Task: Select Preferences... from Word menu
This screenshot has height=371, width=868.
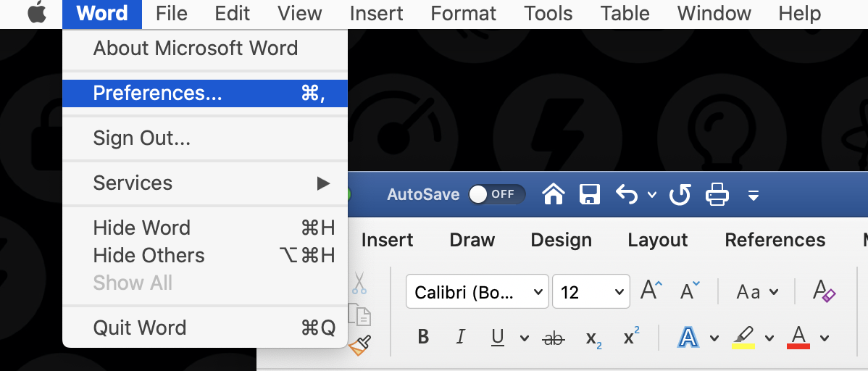Action: pyautogui.click(x=205, y=93)
